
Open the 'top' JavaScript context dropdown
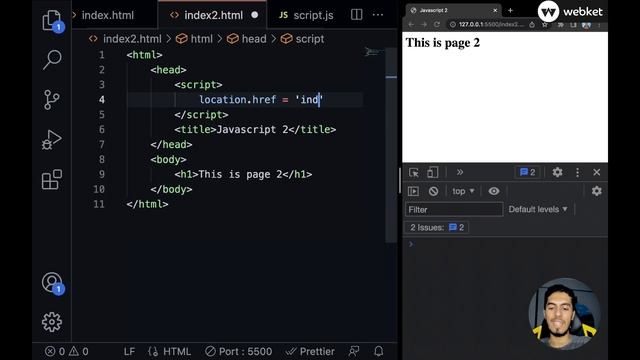[x=463, y=191]
